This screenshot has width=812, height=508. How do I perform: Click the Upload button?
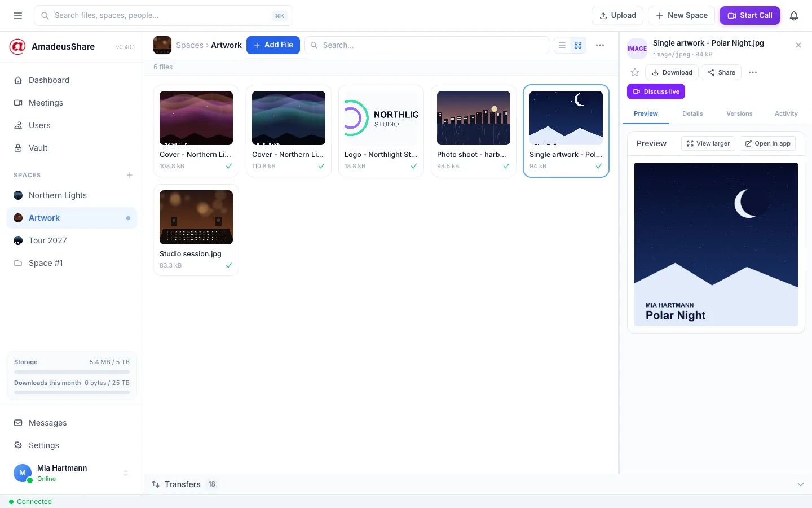pos(617,16)
